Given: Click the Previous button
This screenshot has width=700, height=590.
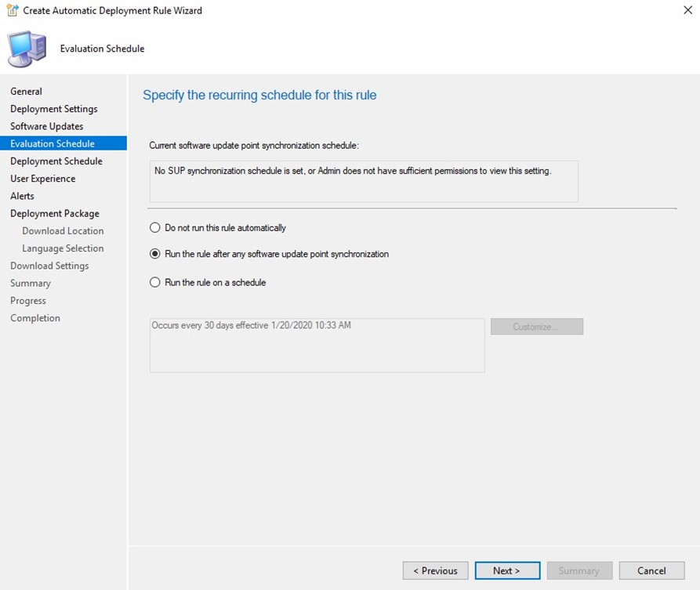Looking at the screenshot, I should pos(435,570).
